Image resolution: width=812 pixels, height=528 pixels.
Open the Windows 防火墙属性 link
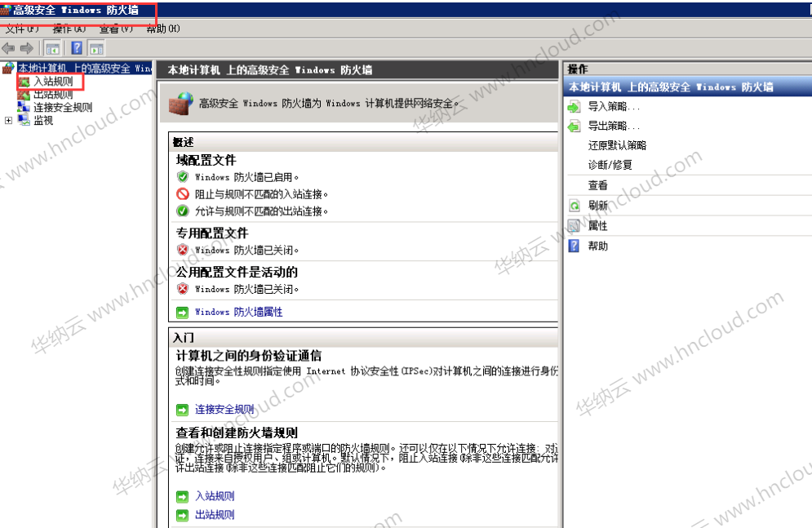click(238, 312)
